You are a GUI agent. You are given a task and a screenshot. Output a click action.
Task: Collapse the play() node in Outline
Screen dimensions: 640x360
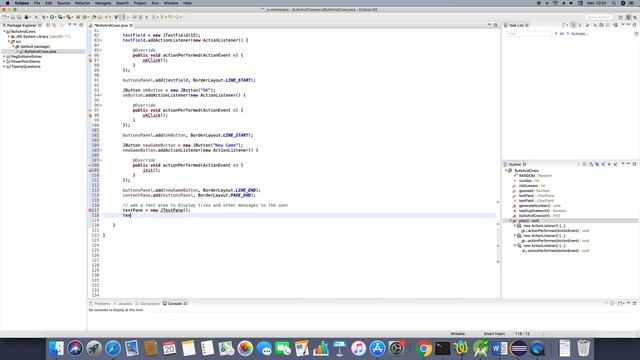click(x=511, y=221)
